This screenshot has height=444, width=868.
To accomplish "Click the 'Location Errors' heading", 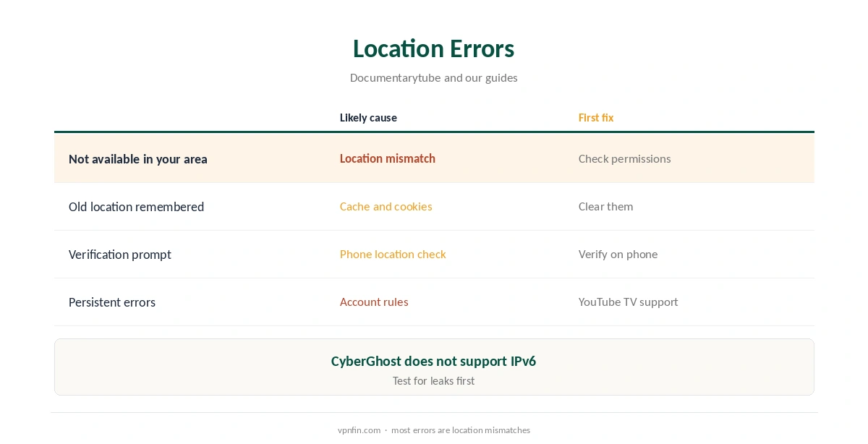I will point(433,48).
